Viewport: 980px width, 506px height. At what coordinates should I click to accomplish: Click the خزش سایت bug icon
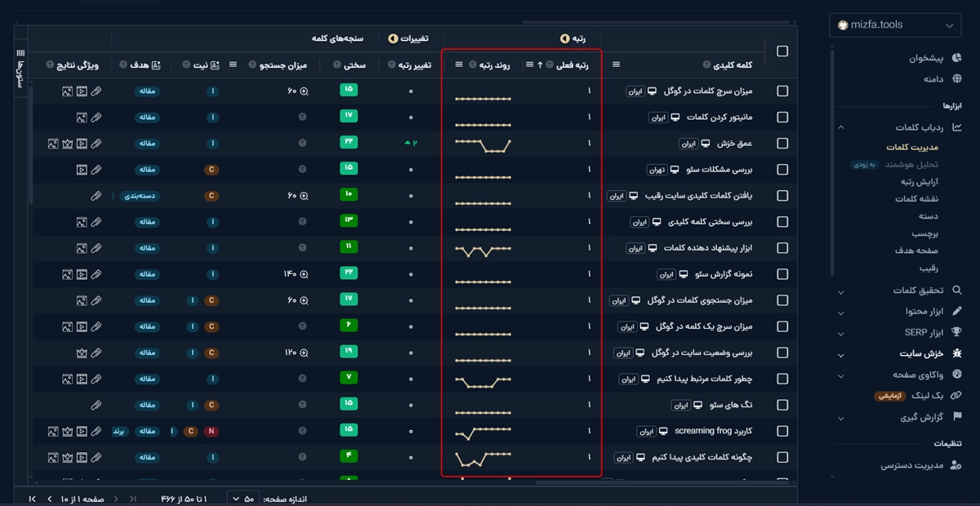point(957,353)
